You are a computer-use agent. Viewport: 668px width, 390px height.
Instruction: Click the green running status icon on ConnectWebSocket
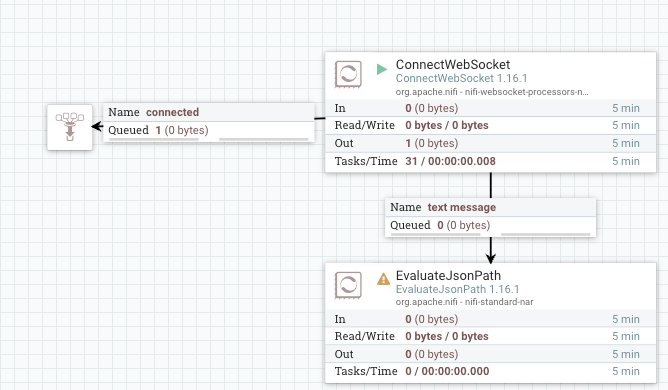(x=382, y=69)
